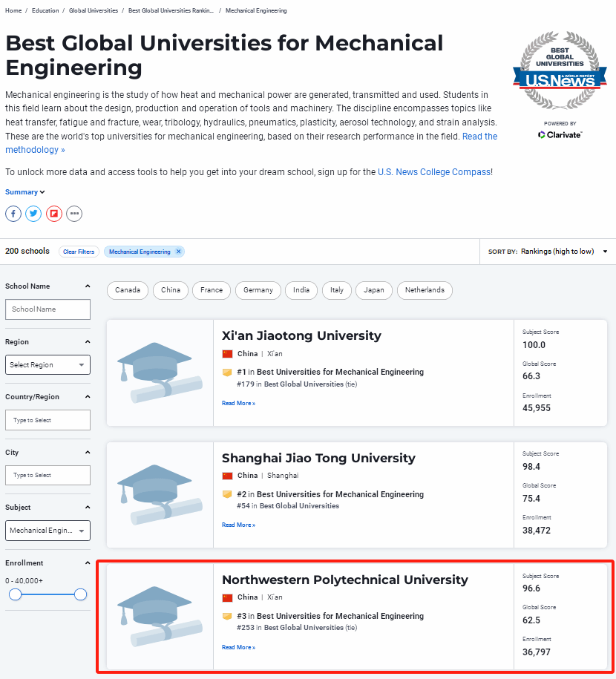Click Xi'an Jiaotong University graduation cap thumbnail
This screenshot has height=679, width=616.
[x=160, y=373]
